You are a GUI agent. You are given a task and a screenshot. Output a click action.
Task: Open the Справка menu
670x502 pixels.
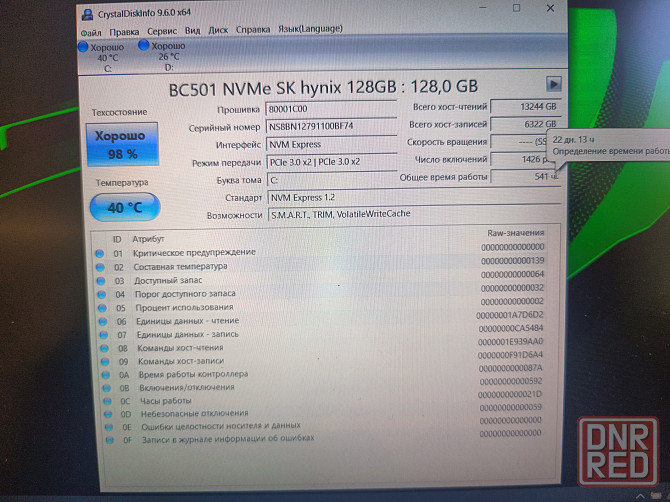(x=253, y=30)
